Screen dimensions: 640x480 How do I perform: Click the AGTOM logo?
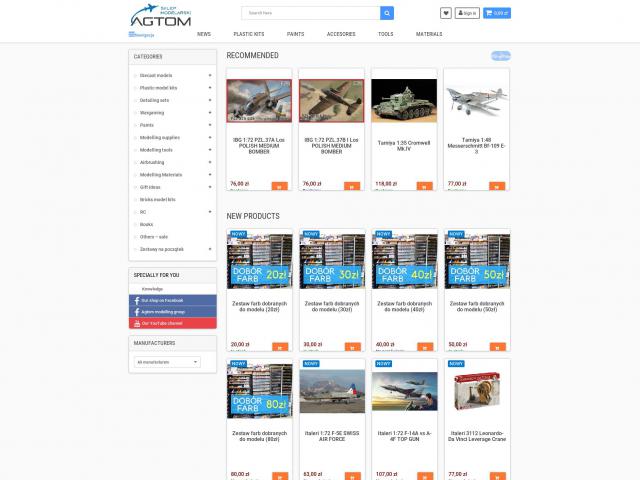point(160,16)
